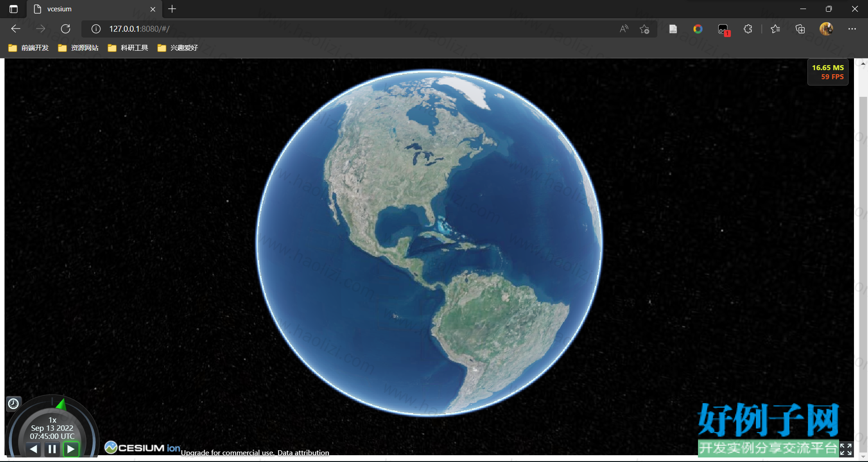
Task: Open the 兴趣爱好 bookmarks folder
Action: click(178, 48)
